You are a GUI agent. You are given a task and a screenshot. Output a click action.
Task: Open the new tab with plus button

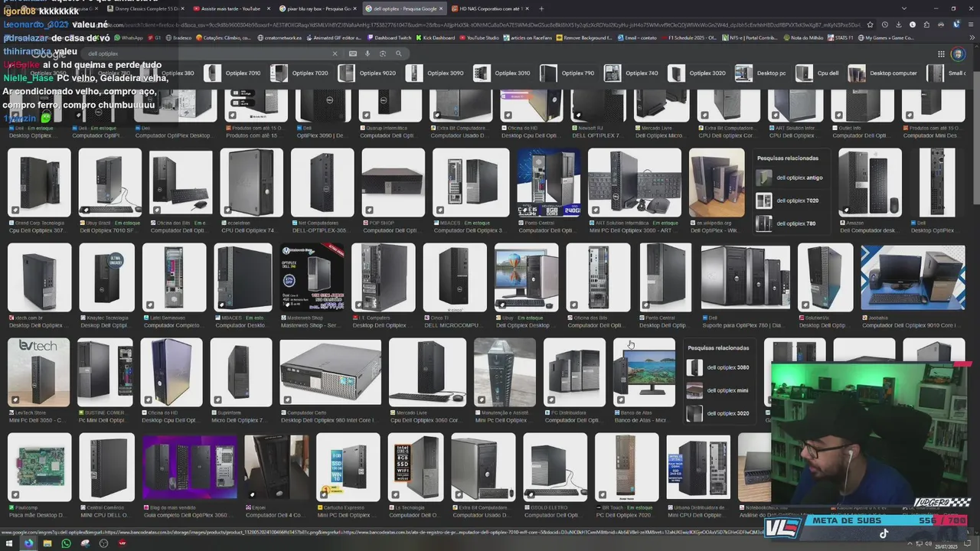click(541, 8)
